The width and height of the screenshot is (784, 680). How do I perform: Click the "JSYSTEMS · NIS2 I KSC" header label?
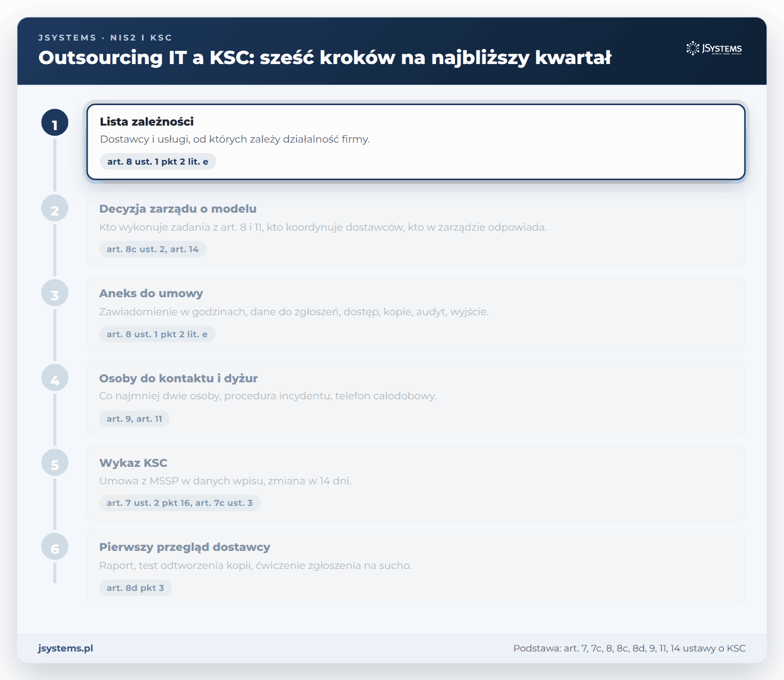point(105,38)
